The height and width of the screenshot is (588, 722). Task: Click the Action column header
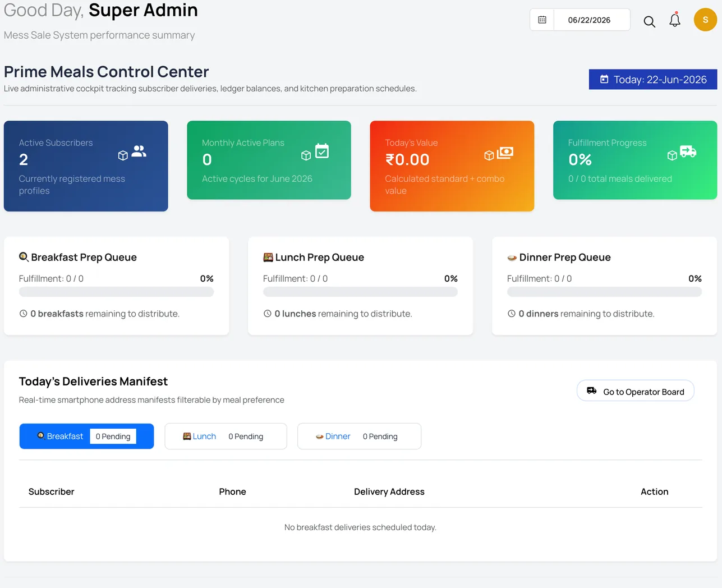(655, 491)
